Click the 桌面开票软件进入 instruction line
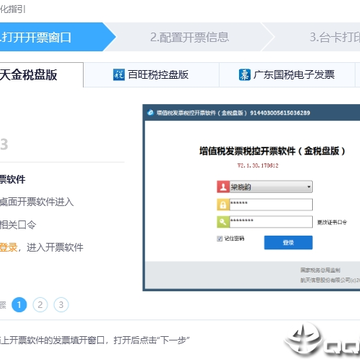The image size is (360, 360). click(x=37, y=202)
